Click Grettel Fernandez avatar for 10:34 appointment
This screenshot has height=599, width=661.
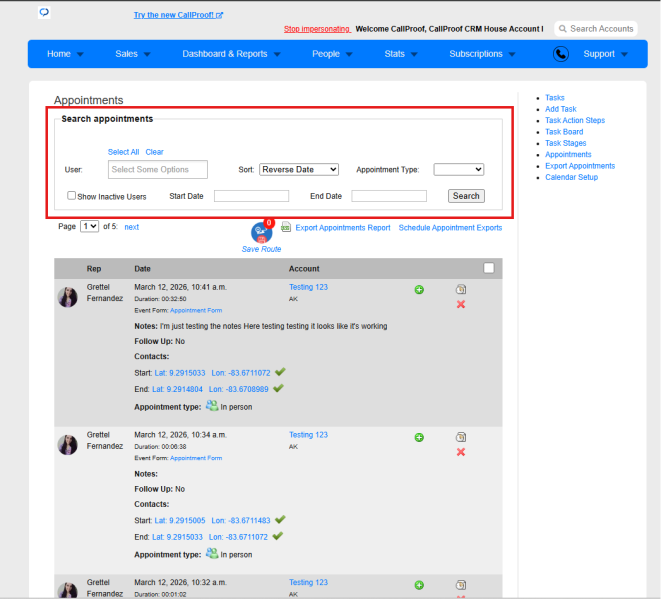pos(67,445)
